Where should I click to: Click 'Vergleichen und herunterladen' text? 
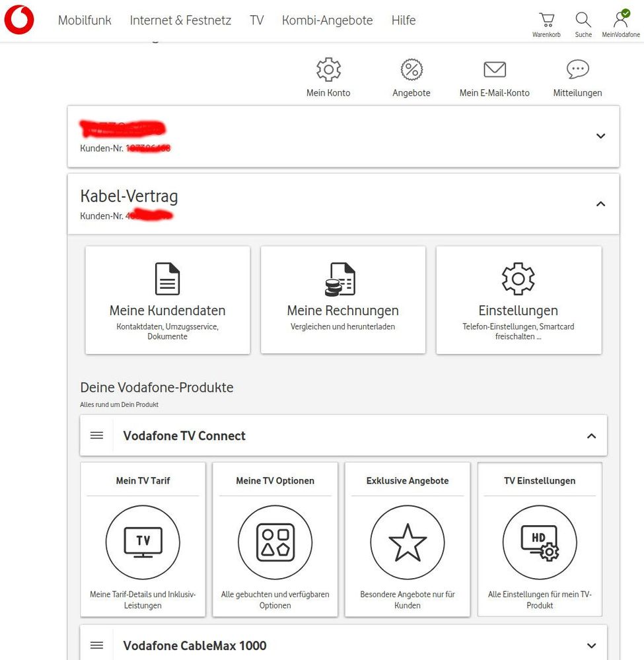point(343,326)
